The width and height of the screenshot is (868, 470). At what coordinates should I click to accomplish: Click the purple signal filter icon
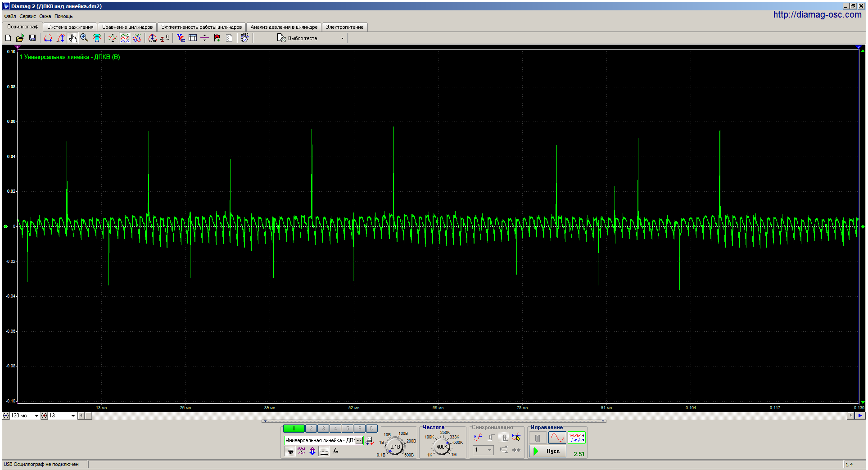[x=301, y=451]
